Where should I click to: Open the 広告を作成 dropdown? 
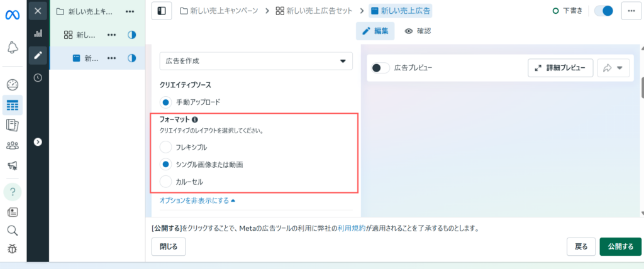256,61
